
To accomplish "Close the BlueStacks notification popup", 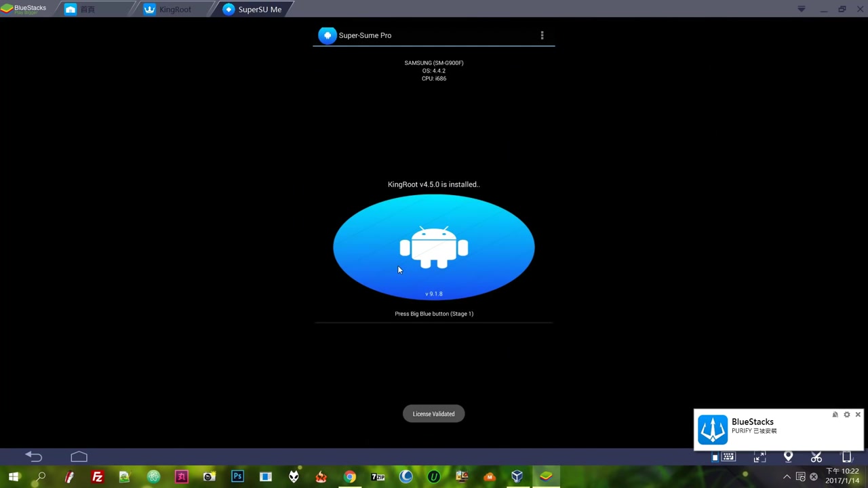I will coord(858,414).
